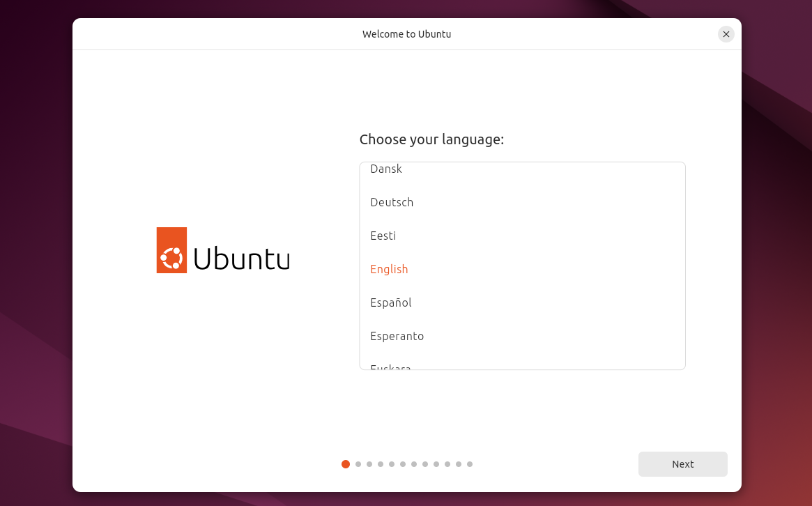Viewport: 812px width, 506px height.
Task: Pick the highlighted English language option
Action: pos(522,269)
